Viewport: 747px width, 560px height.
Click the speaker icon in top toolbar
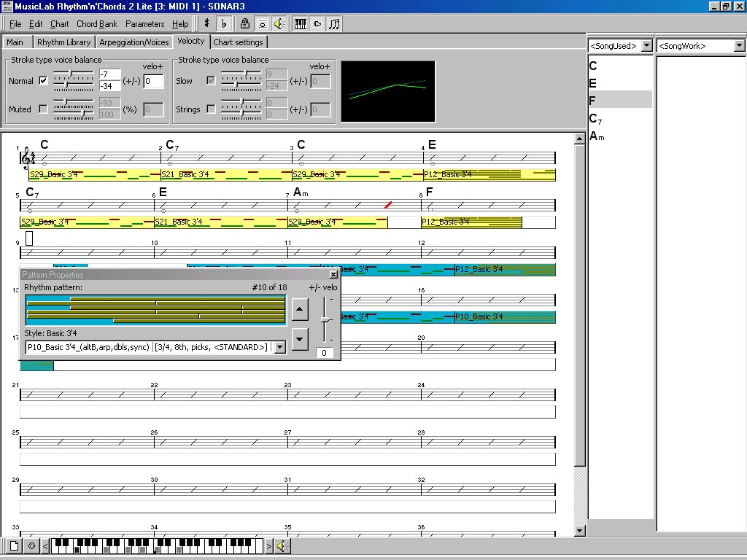click(x=279, y=23)
